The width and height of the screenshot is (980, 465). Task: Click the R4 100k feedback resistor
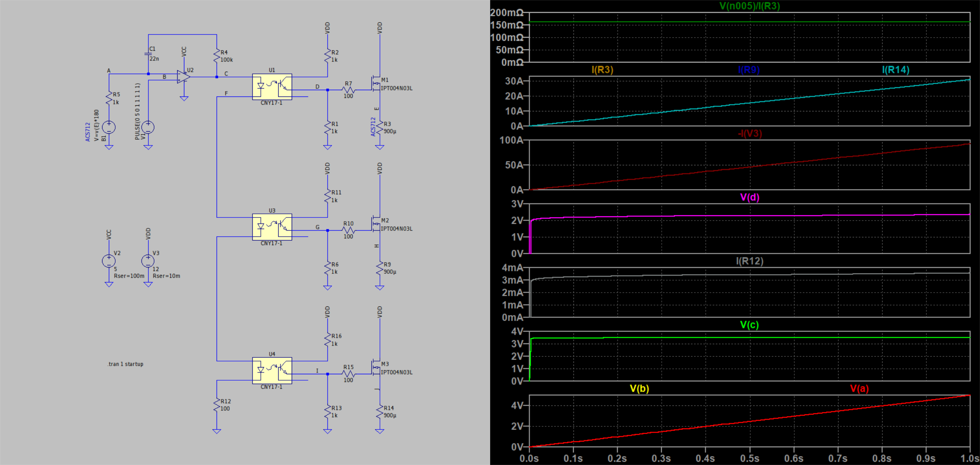(x=217, y=56)
